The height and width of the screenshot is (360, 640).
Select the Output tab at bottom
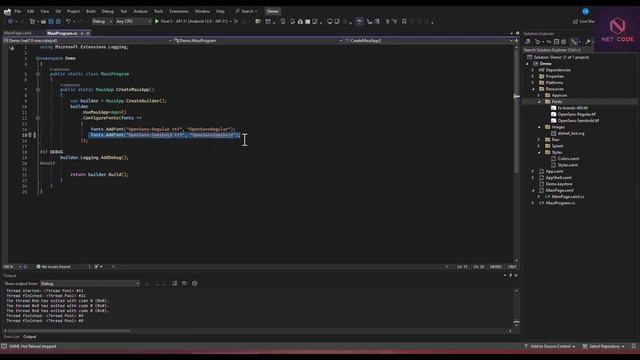(x=29, y=337)
